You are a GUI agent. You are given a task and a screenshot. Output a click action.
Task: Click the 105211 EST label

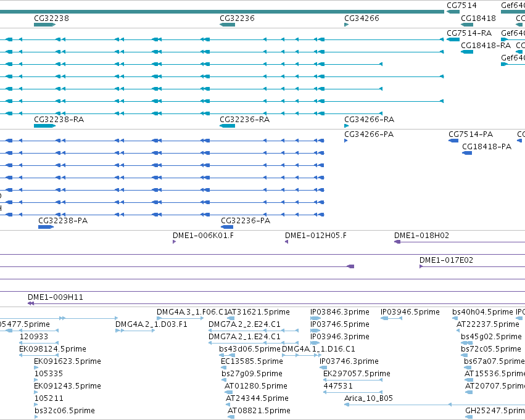point(49,398)
